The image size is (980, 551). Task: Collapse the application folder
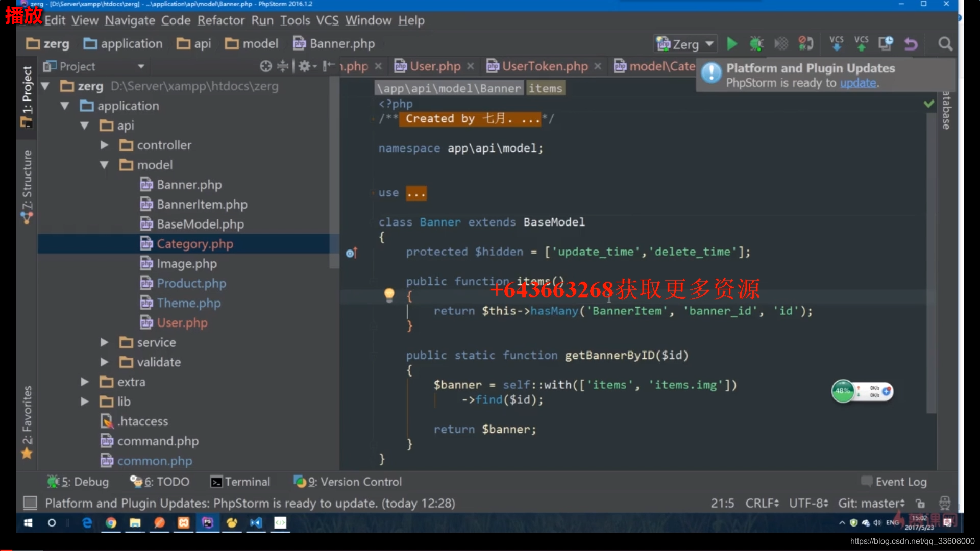[65, 106]
